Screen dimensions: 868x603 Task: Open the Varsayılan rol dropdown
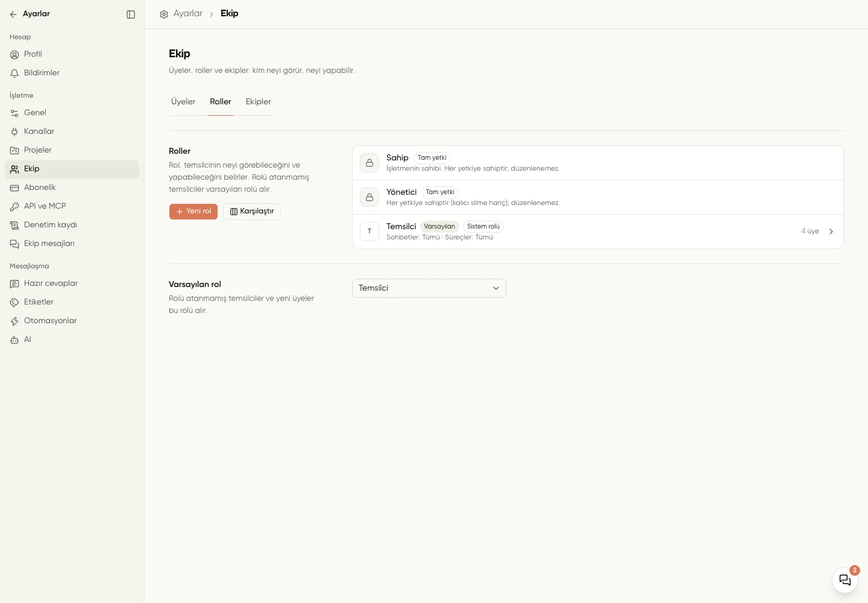point(429,288)
